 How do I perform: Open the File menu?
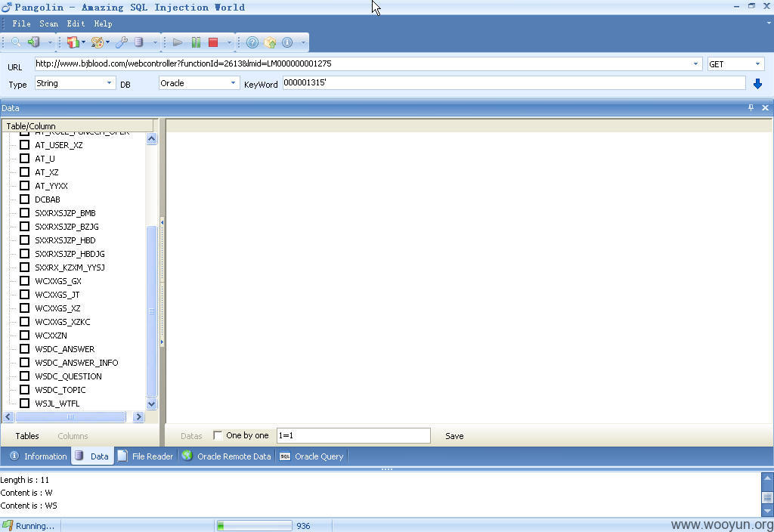(21, 23)
